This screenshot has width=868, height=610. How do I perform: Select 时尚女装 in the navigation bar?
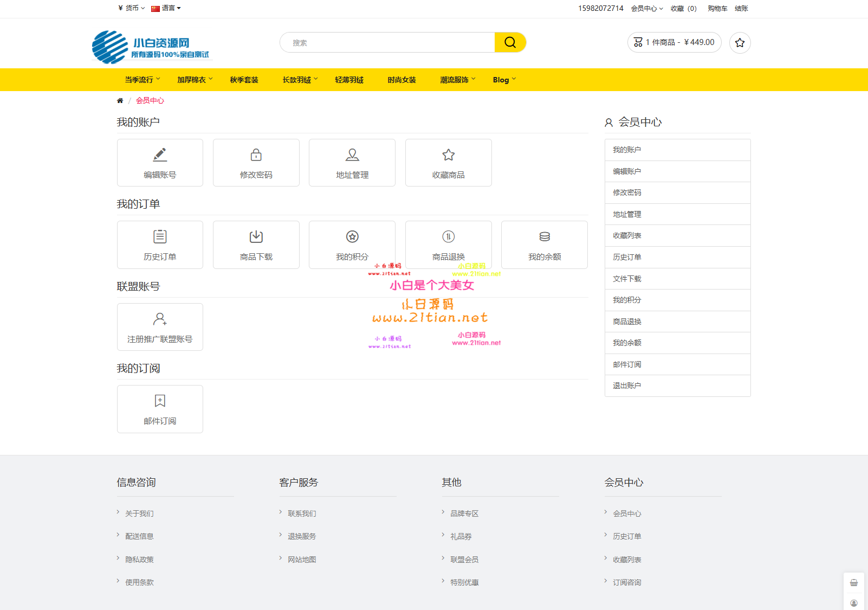pos(401,80)
